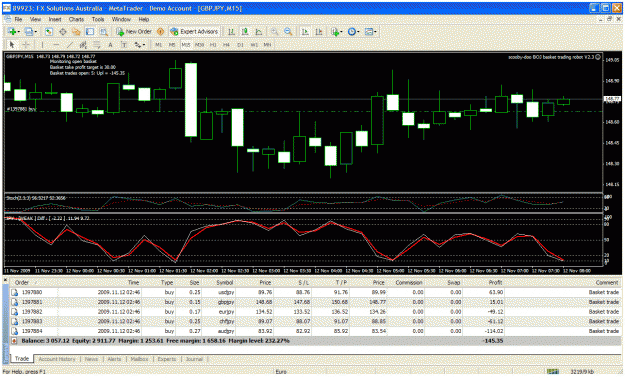Select the crosshair cursor tool
This screenshot has height=378, width=625.
click(26, 45)
